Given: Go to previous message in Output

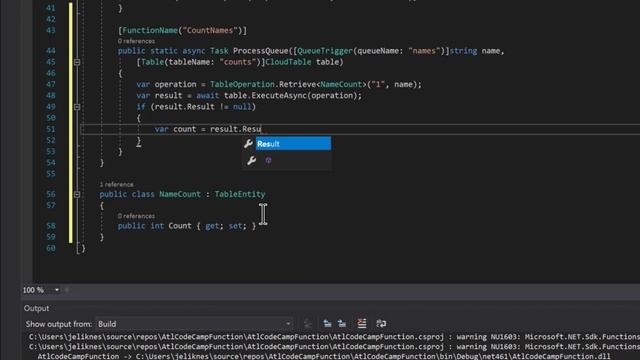Looking at the screenshot, I should [x=327, y=324].
